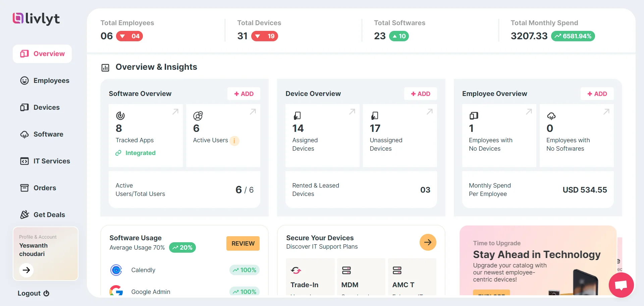Click the Employees smiley icon
The height and width of the screenshot is (306, 644).
24,81
